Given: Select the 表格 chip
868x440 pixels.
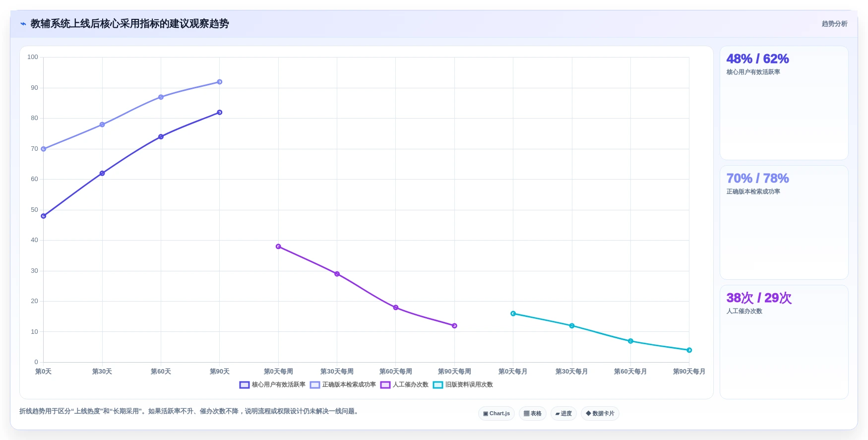Looking at the screenshot, I should 533,413.
